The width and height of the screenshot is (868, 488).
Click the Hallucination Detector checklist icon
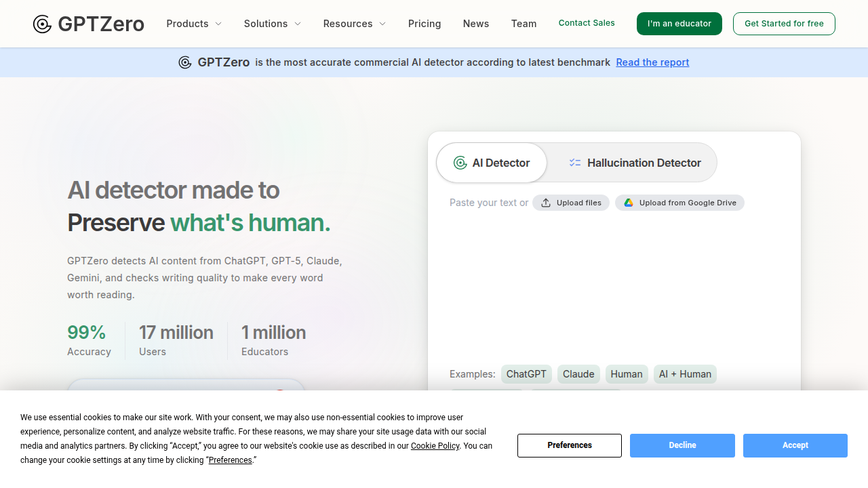point(575,163)
